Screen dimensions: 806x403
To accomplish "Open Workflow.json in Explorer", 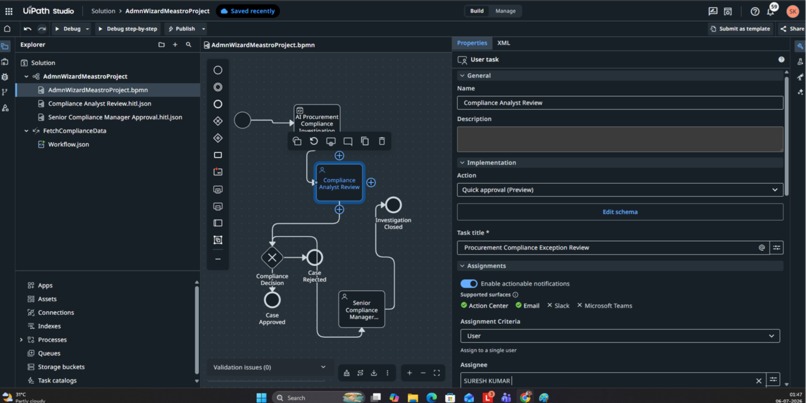I will [x=68, y=145].
